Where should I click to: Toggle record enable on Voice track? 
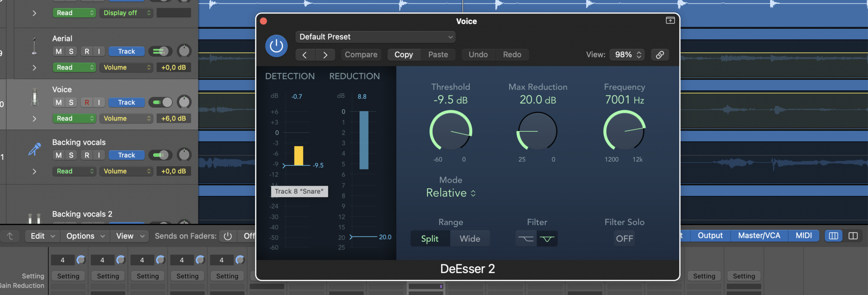pos(87,102)
